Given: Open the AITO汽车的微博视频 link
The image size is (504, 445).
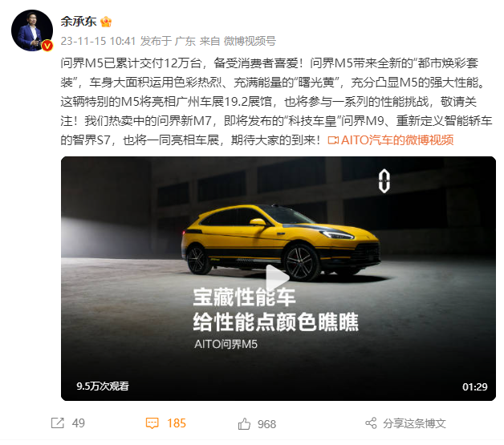Looking at the screenshot, I should [x=397, y=140].
